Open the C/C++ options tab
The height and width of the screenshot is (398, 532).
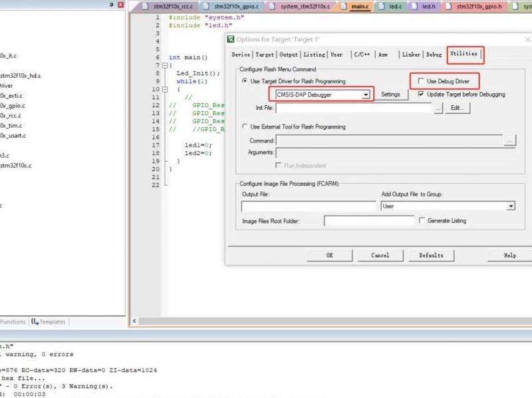pos(362,55)
